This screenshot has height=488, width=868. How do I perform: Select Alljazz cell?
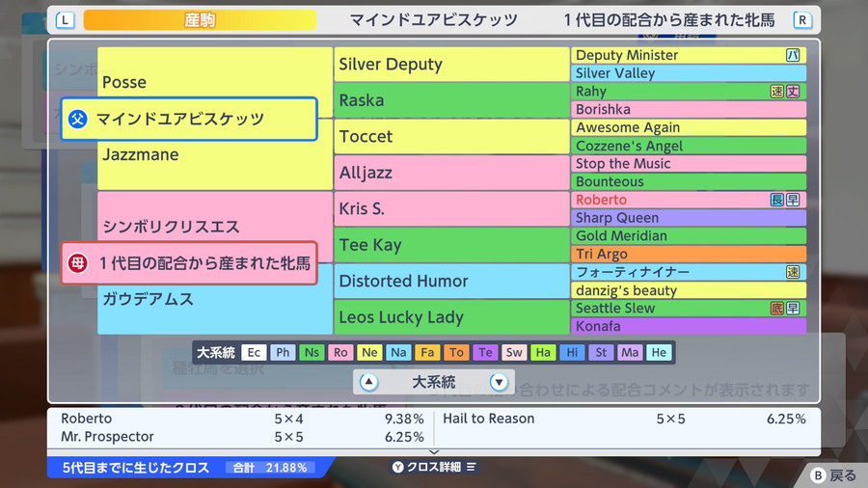(x=451, y=173)
